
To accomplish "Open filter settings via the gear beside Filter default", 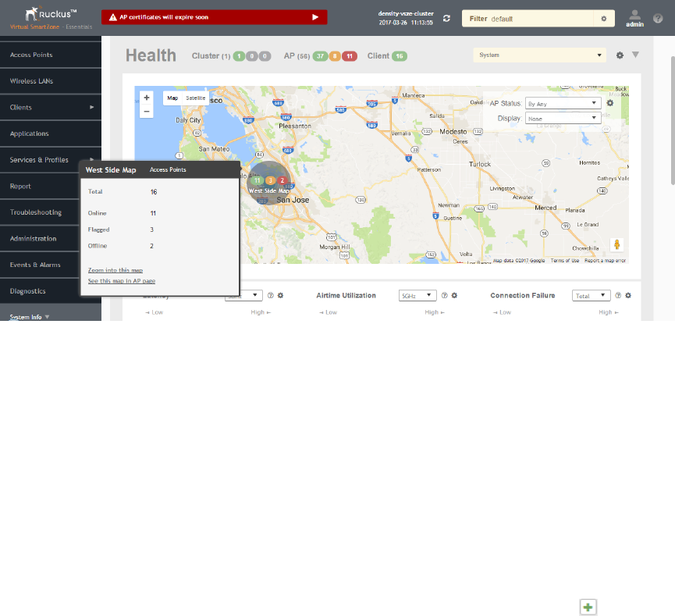I will point(603,19).
